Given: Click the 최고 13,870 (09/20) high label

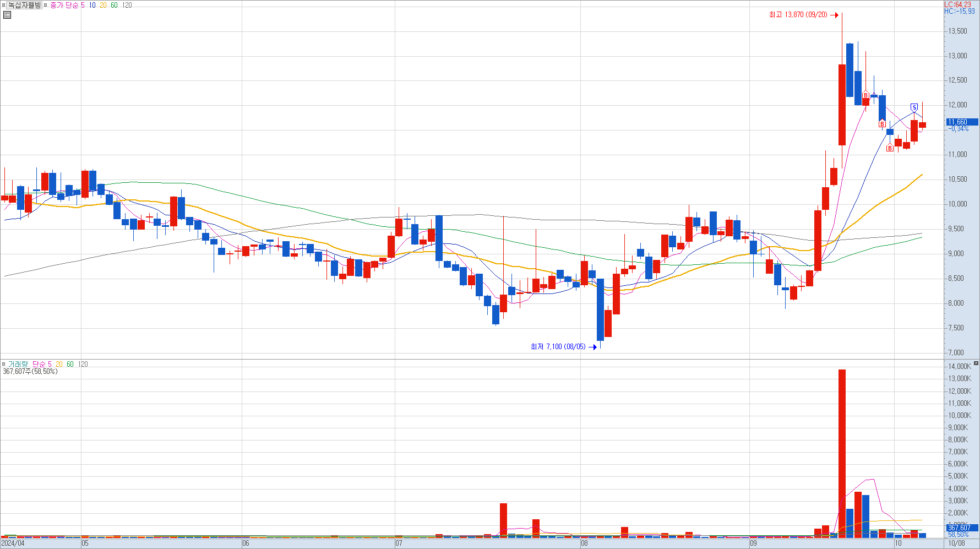Looking at the screenshot, I should pos(798,15).
